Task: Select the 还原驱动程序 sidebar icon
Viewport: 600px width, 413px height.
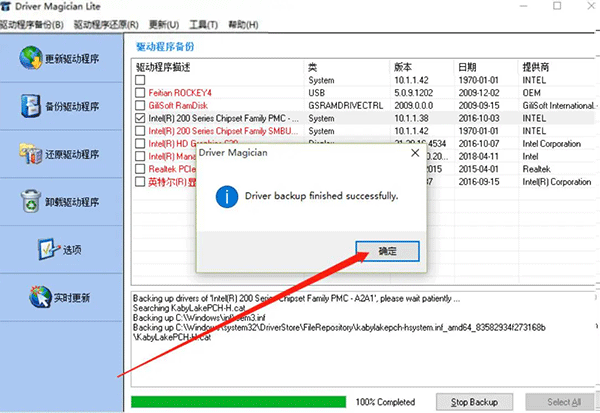Action: tap(31, 154)
